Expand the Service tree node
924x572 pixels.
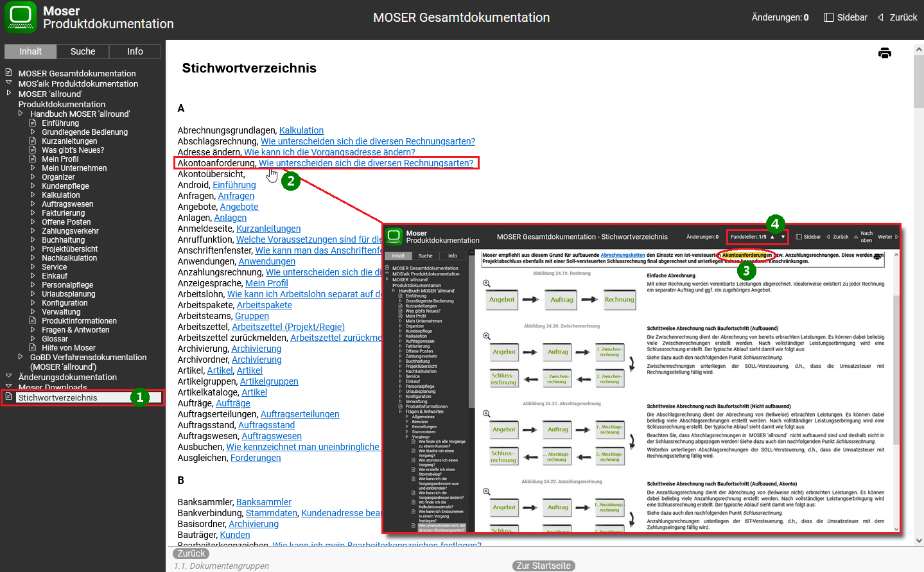click(x=33, y=266)
